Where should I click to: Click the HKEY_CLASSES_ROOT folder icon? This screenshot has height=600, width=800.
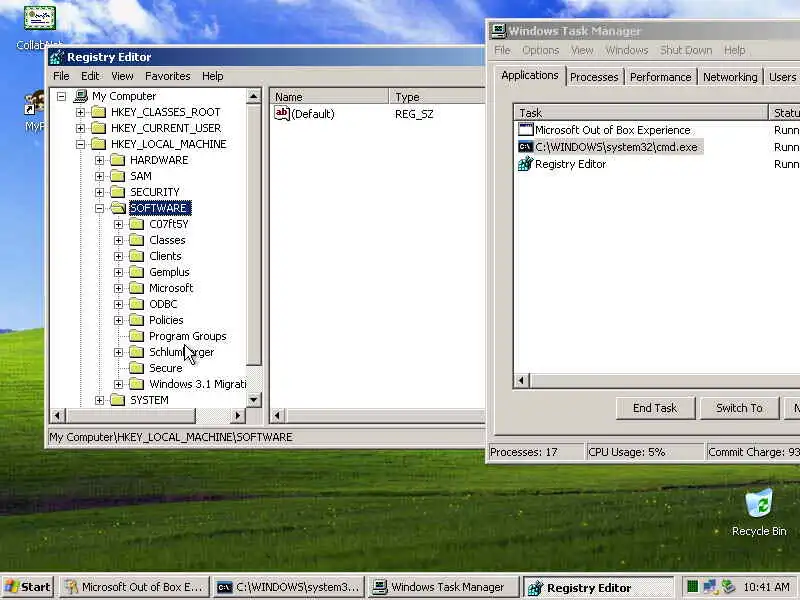(98, 112)
